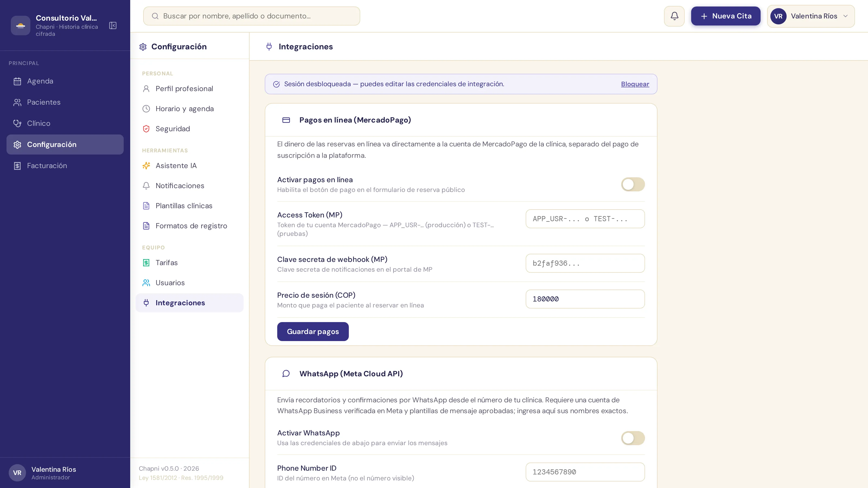Click the Perfil profesional person icon
The width and height of the screenshot is (868, 488).
click(x=146, y=89)
